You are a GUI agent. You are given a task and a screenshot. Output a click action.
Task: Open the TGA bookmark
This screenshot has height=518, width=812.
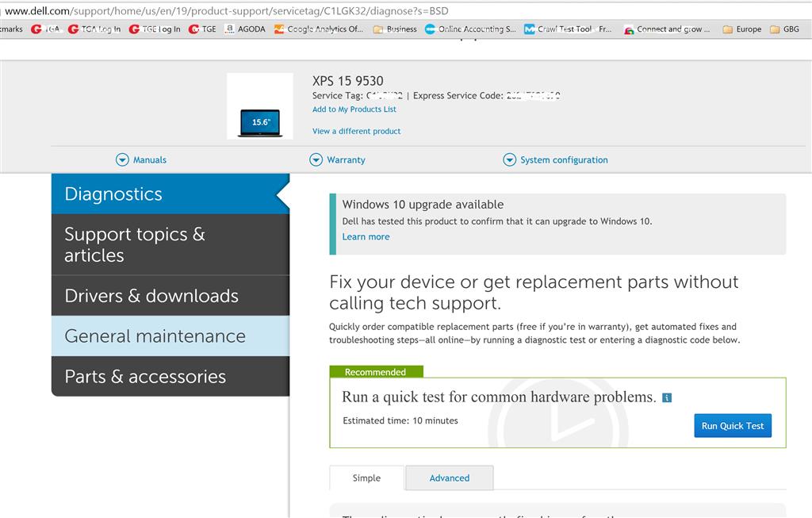click(x=45, y=29)
